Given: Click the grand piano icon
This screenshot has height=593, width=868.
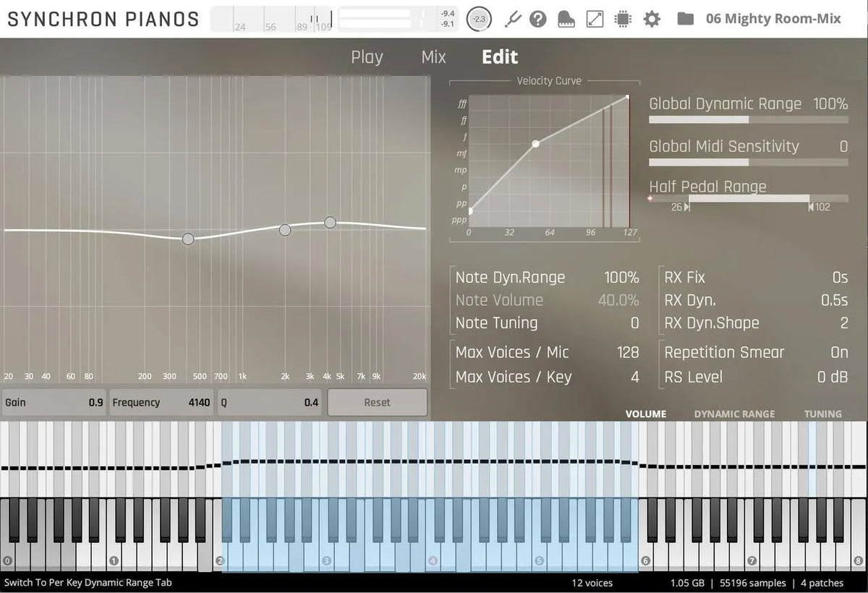Looking at the screenshot, I should [x=566, y=19].
